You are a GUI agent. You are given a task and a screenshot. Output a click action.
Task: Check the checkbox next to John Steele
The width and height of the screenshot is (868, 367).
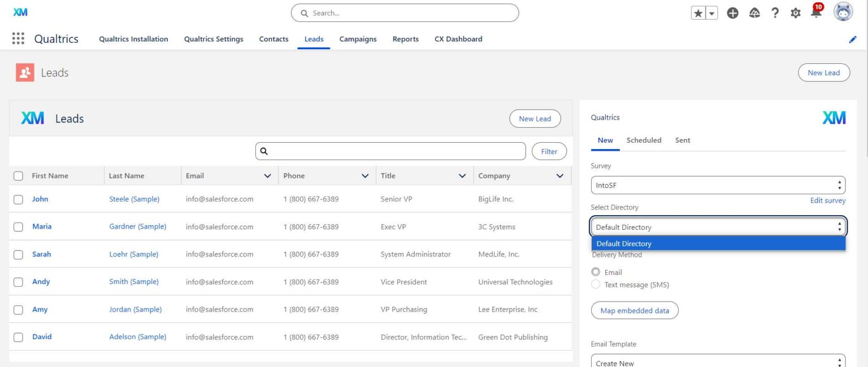pyautogui.click(x=18, y=199)
